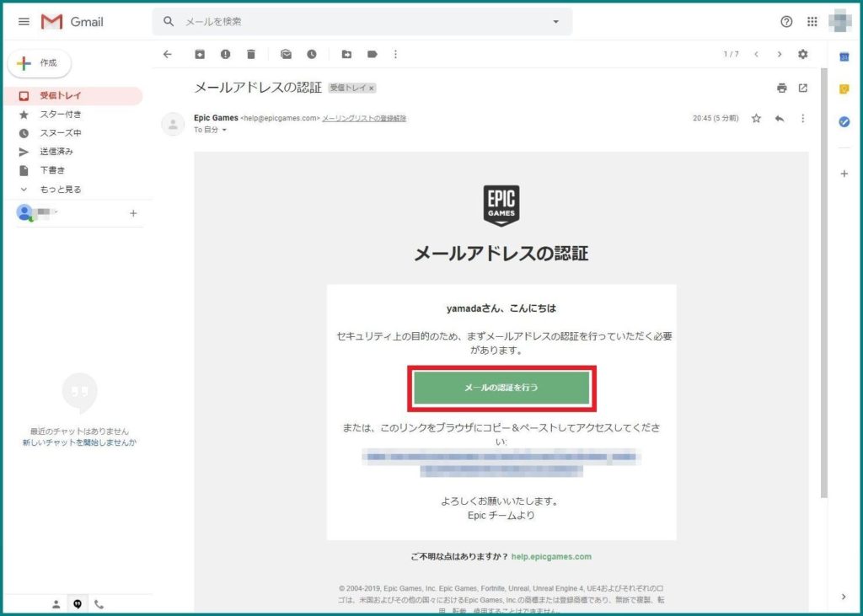863x616 pixels.
Task: Open the help.epicgames.com link
Action: [551, 556]
